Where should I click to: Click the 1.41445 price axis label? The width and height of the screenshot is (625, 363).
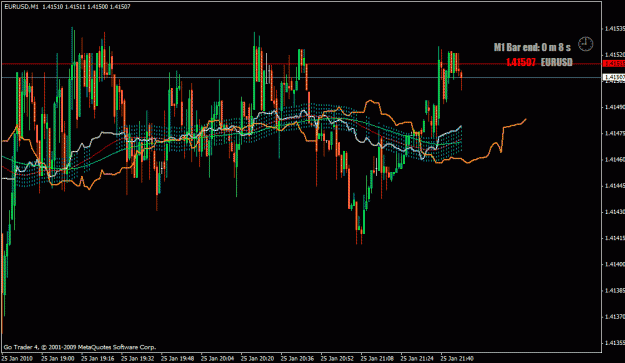[x=615, y=185]
